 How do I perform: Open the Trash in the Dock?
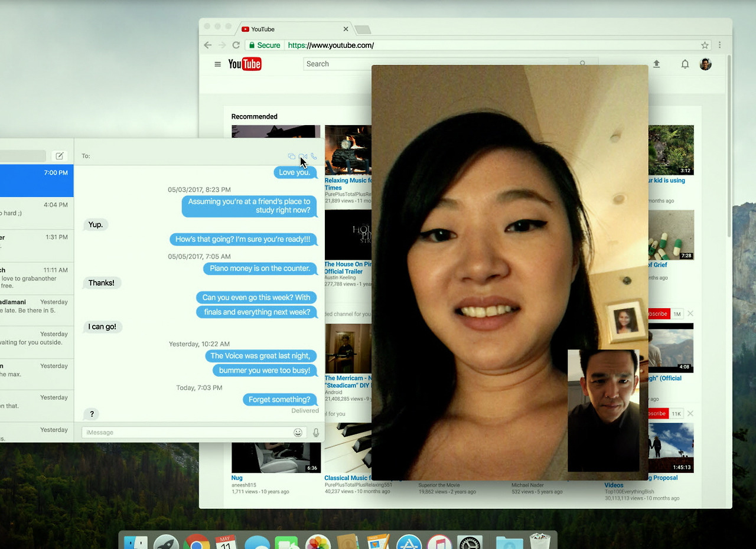[540, 541]
